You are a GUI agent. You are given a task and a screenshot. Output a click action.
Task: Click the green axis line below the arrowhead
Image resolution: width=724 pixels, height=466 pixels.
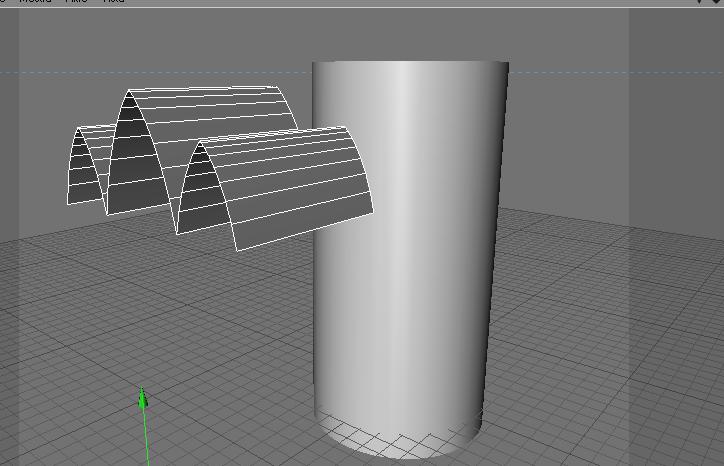point(146,438)
